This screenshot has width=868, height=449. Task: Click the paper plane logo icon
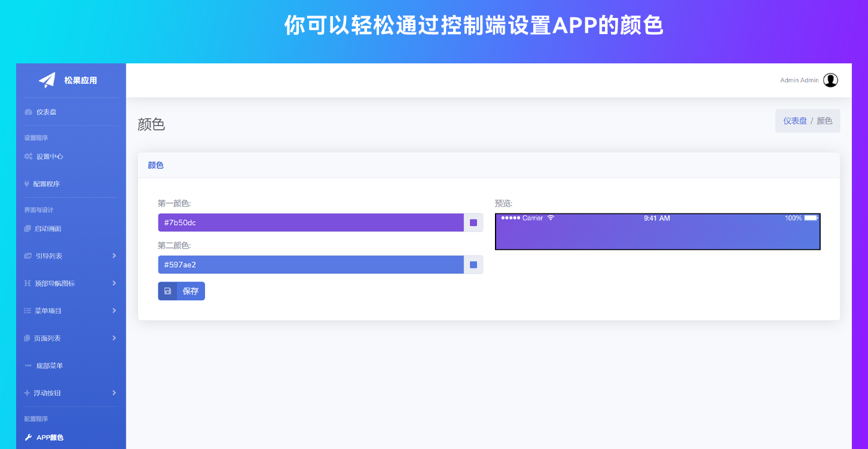click(47, 80)
